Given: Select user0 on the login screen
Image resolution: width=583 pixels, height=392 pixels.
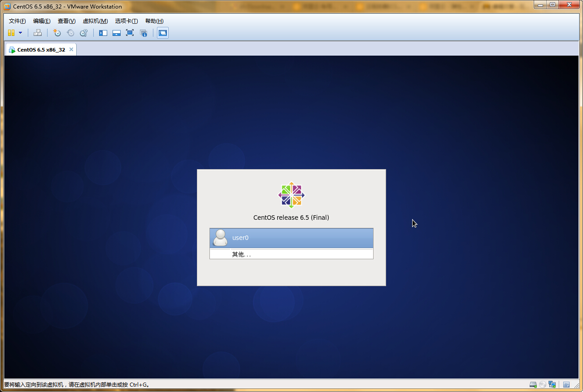Looking at the screenshot, I should coord(291,238).
